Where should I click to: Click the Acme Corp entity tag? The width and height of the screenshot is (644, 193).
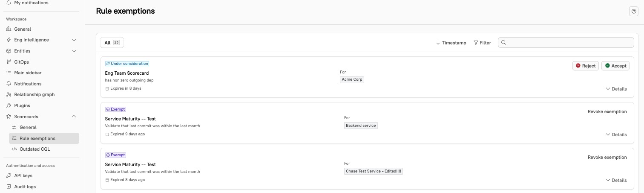point(352,79)
